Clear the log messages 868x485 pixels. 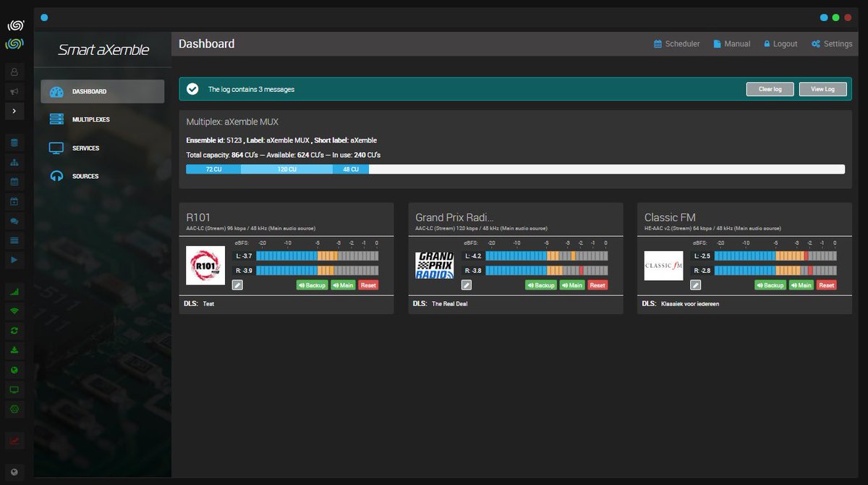[770, 88]
